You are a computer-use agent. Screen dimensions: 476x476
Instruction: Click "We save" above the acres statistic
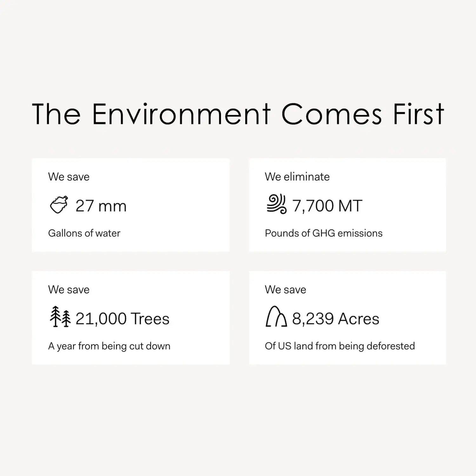click(x=285, y=289)
